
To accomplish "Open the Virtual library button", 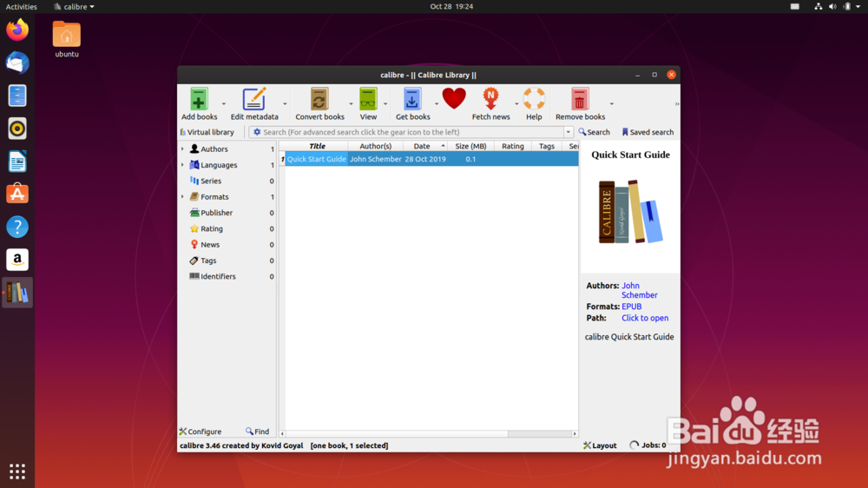I will click(207, 132).
